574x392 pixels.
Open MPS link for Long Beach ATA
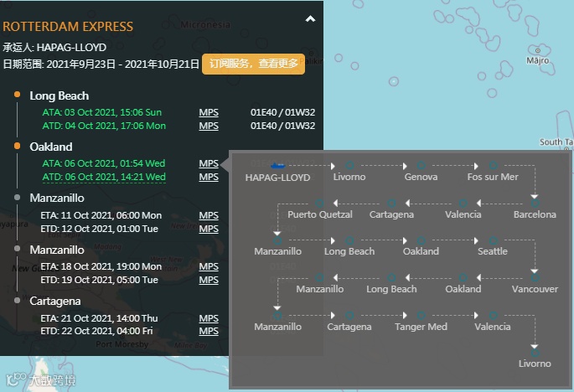tap(209, 112)
